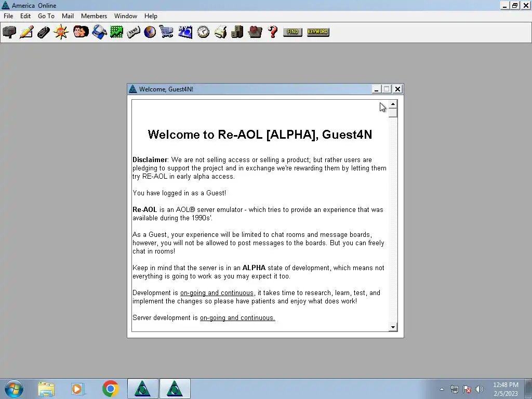Click the bold 'Re-AOL' word in the paragraph
This screenshot has width=532, height=399.
click(145, 210)
